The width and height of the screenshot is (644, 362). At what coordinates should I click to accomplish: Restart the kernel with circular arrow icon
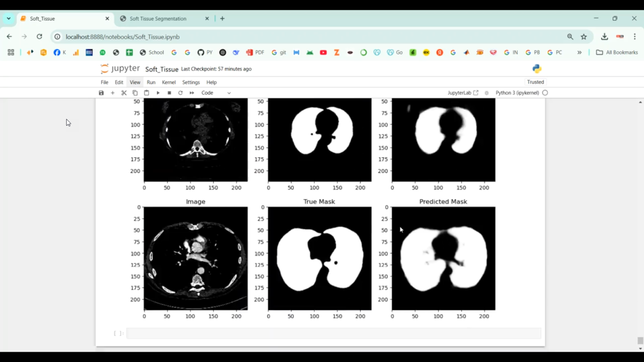(x=180, y=93)
